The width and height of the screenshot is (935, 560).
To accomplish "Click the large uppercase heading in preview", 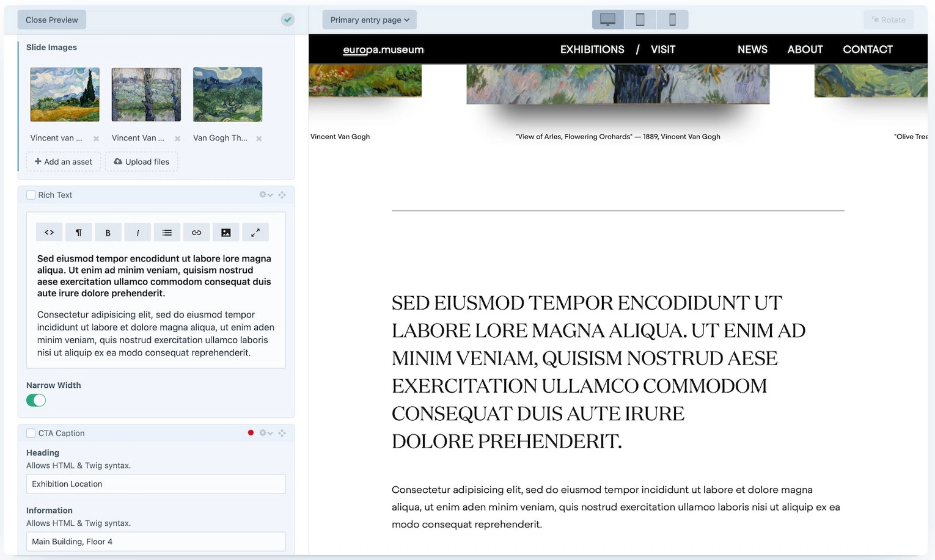I will [x=599, y=372].
